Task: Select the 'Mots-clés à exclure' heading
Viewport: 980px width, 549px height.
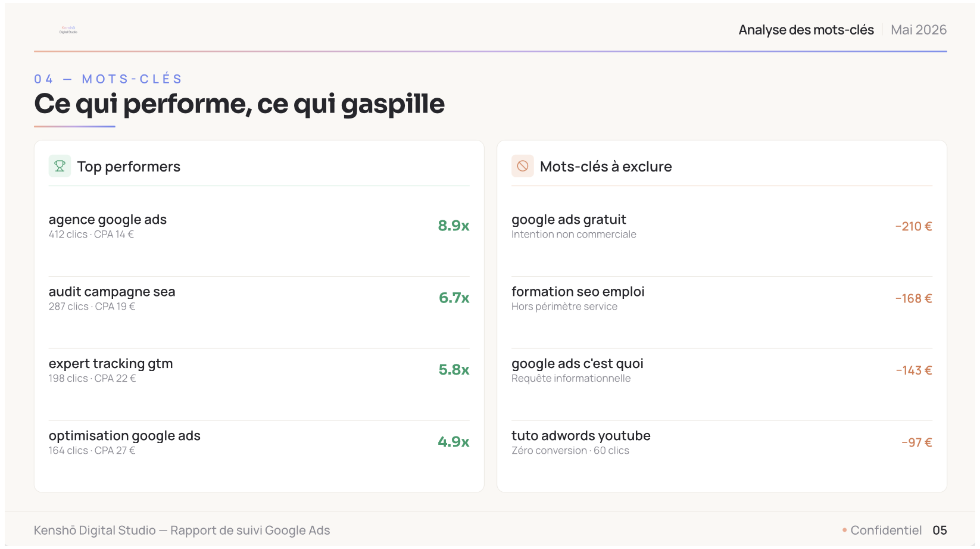Action: pos(606,167)
